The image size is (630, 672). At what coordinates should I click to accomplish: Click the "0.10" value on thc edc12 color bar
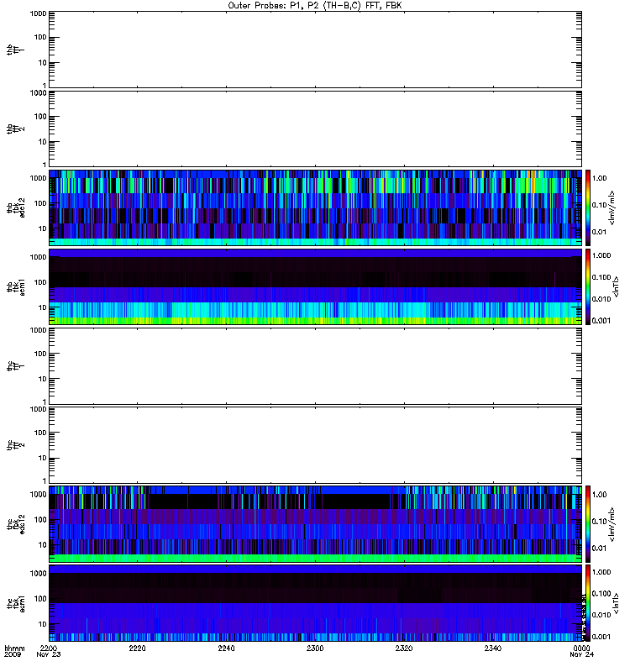tap(600, 521)
